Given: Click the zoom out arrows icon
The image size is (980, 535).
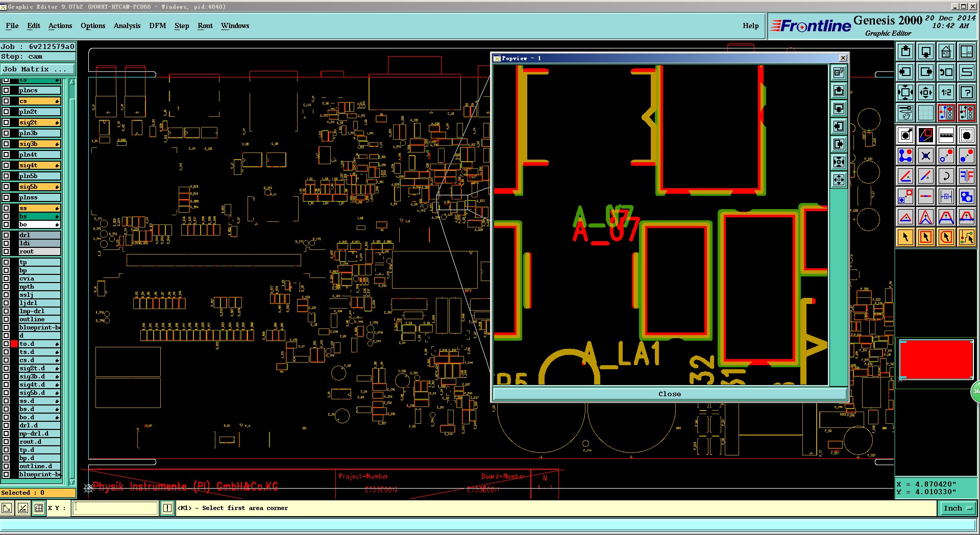Looking at the screenshot, I should [x=926, y=92].
